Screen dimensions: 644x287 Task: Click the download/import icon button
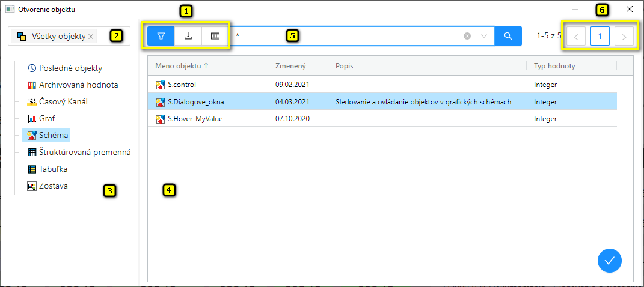pos(188,36)
